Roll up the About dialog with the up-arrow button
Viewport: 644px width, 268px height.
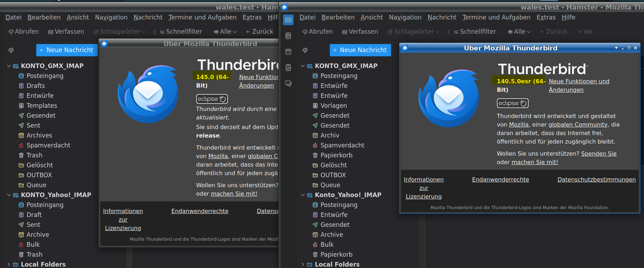click(x=616, y=48)
